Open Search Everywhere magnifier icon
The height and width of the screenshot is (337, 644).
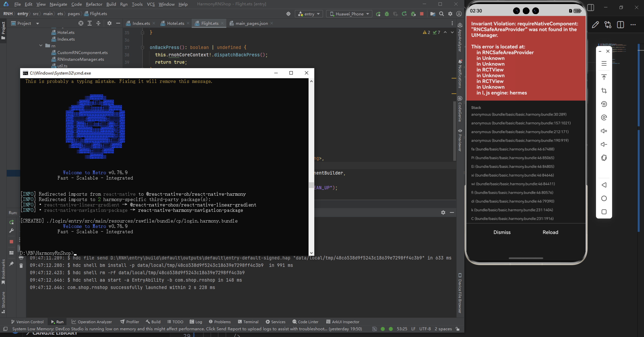442,14
